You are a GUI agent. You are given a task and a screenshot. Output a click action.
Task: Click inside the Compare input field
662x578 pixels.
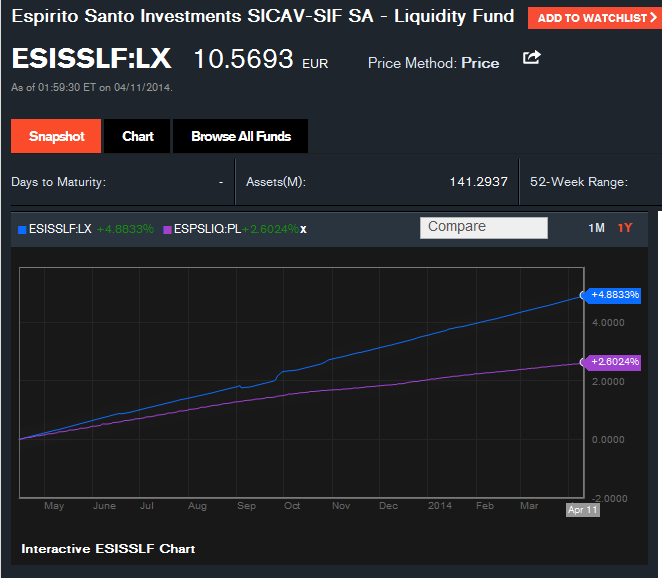[484, 227]
